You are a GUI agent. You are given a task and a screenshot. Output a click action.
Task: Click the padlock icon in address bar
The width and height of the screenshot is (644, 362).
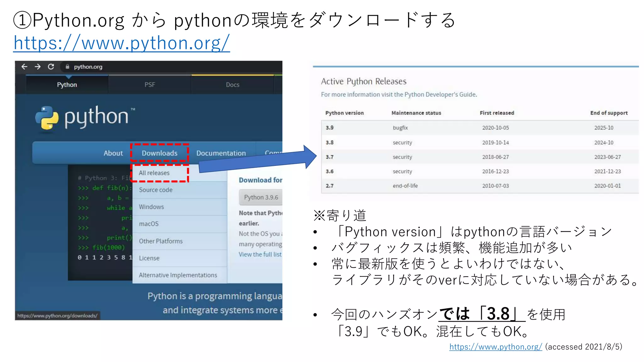[67, 67]
